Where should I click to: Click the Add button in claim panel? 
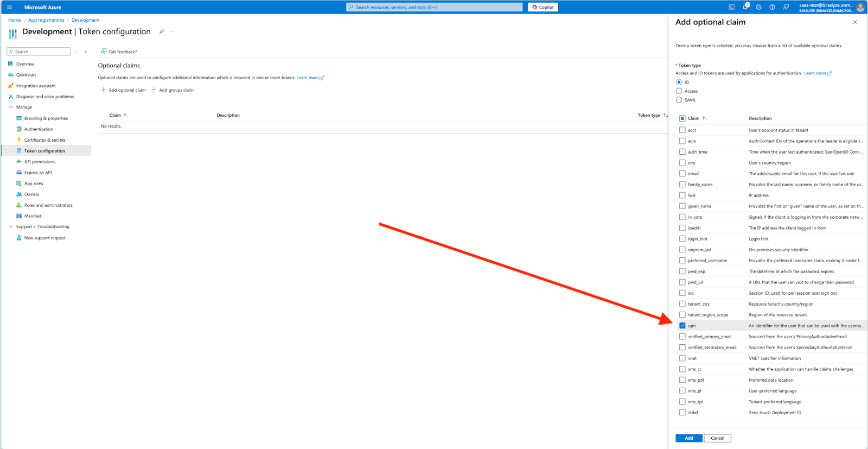click(x=688, y=438)
